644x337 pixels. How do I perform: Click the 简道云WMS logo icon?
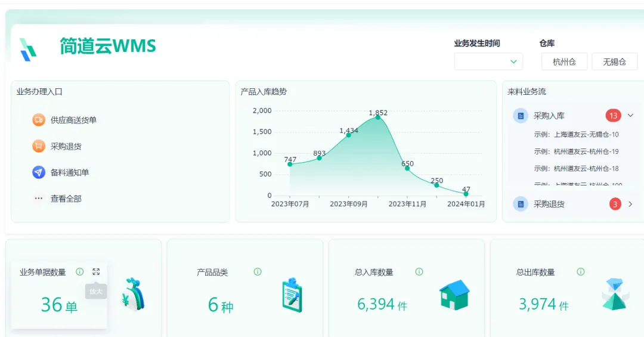pyautogui.click(x=28, y=50)
